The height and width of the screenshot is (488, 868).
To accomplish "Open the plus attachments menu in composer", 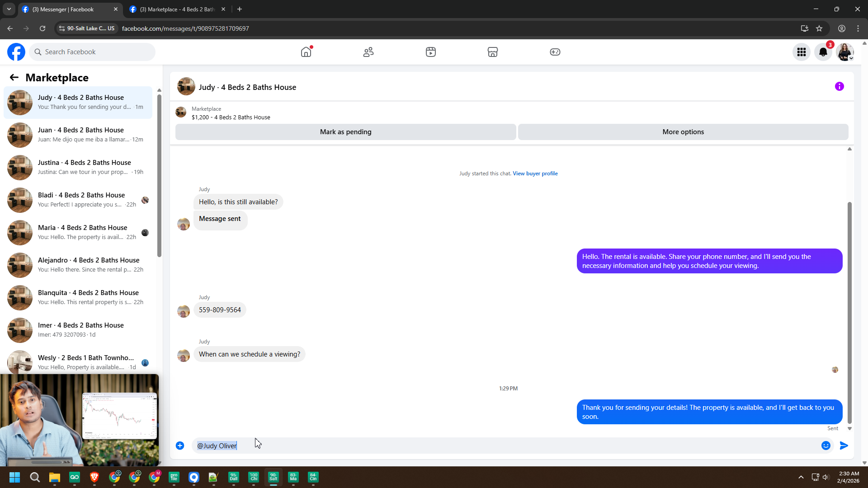I will pos(180,446).
